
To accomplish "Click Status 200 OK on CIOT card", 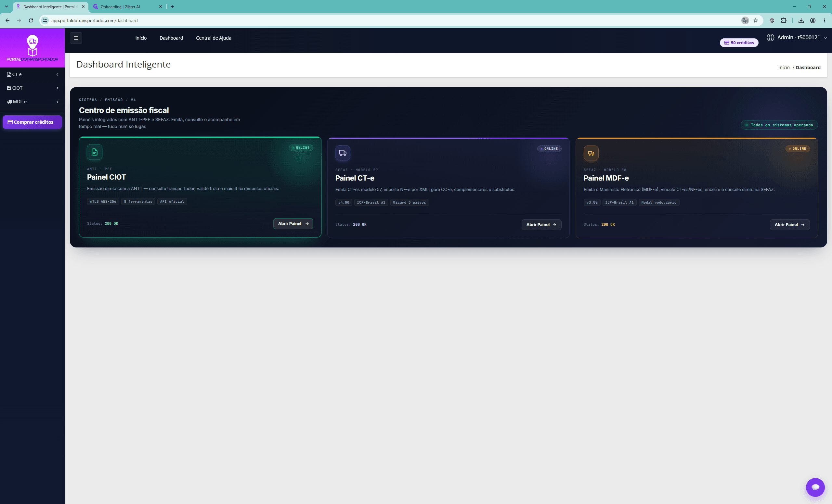I will pos(103,224).
